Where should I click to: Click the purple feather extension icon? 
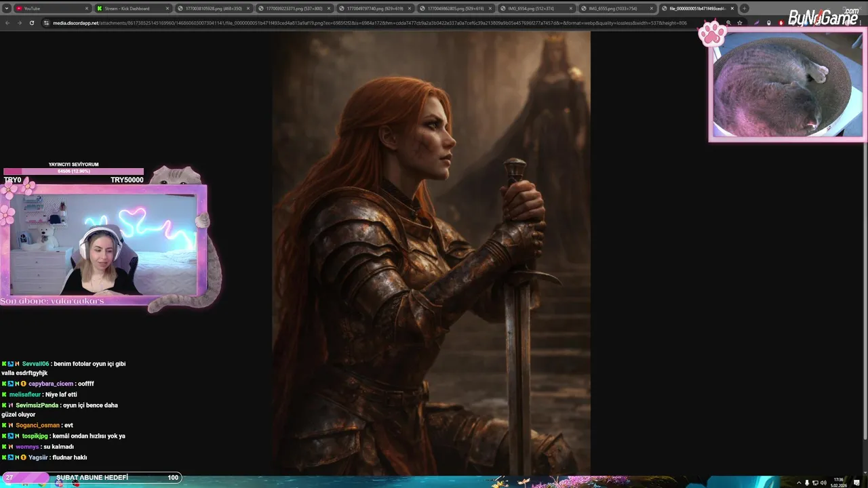(x=756, y=23)
